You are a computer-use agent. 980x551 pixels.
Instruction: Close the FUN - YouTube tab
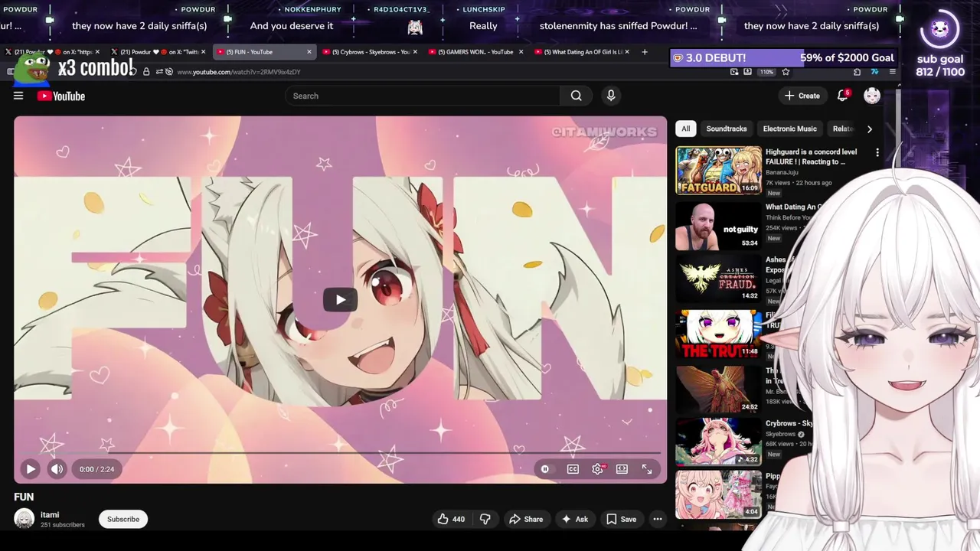click(x=309, y=52)
